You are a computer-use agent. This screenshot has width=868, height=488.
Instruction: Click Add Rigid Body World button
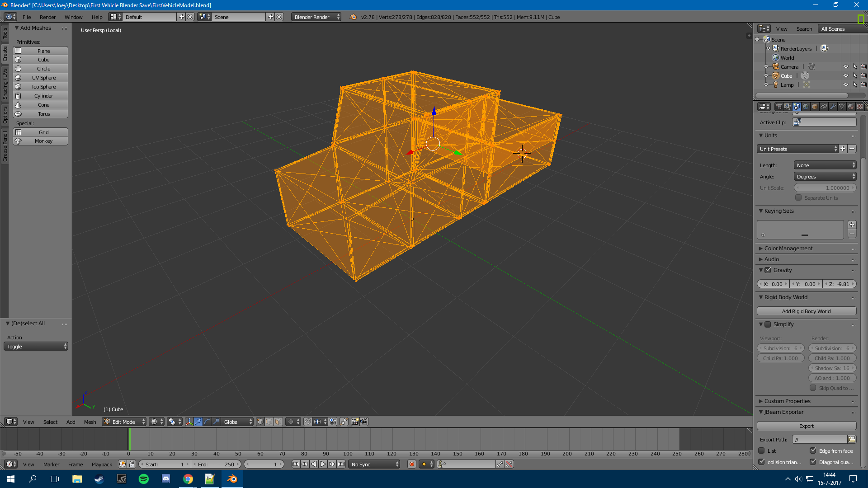coord(807,311)
